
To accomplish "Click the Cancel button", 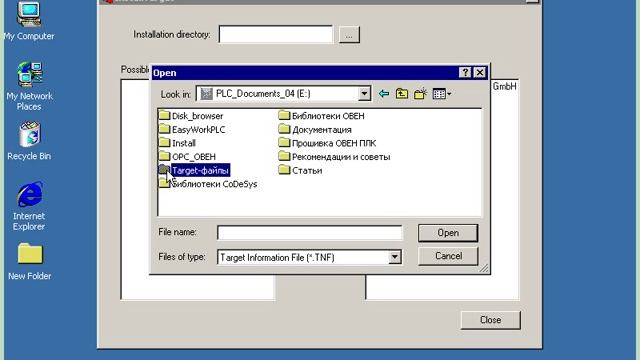I will (448, 256).
